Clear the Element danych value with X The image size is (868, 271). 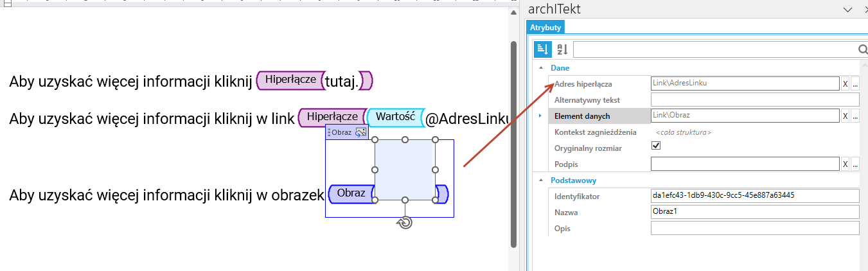[846, 116]
